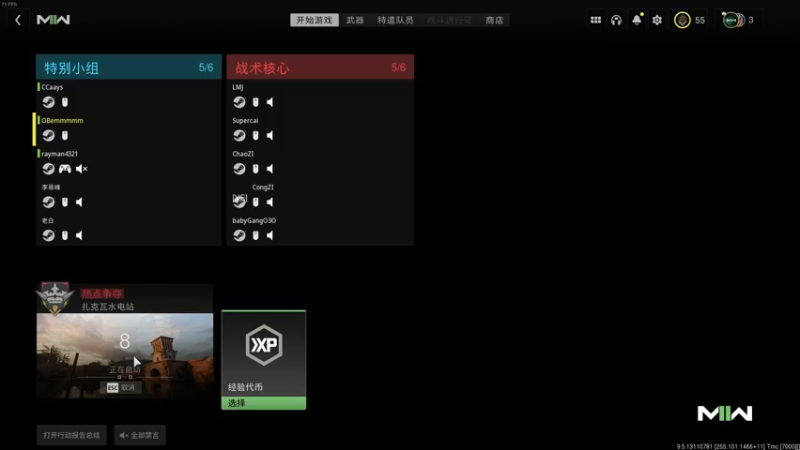
Task: Click the 热点争夺 mode label
Action: pos(102,293)
